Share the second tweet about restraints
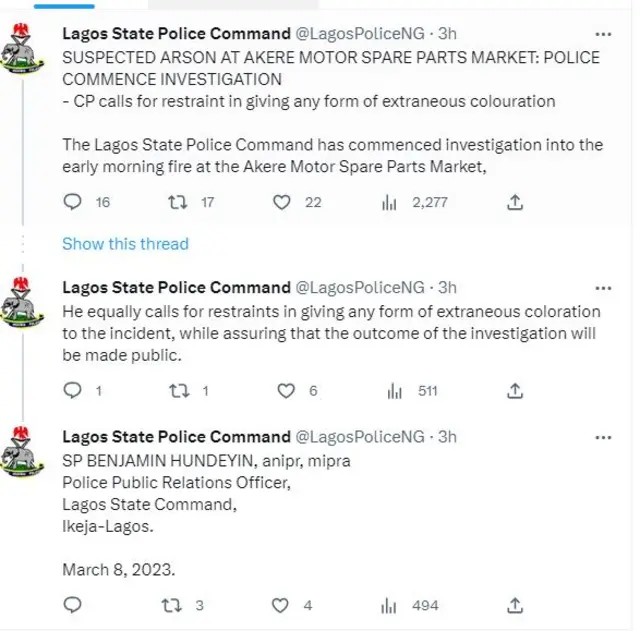This screenshot has height=631, width=640. click(x=514, y=391)
